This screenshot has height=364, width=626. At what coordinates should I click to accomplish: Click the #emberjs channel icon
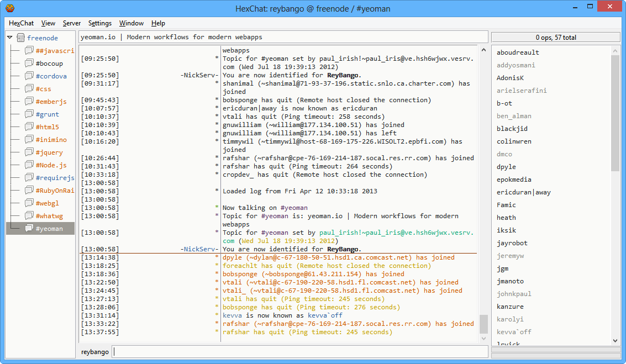pos(29,102)
